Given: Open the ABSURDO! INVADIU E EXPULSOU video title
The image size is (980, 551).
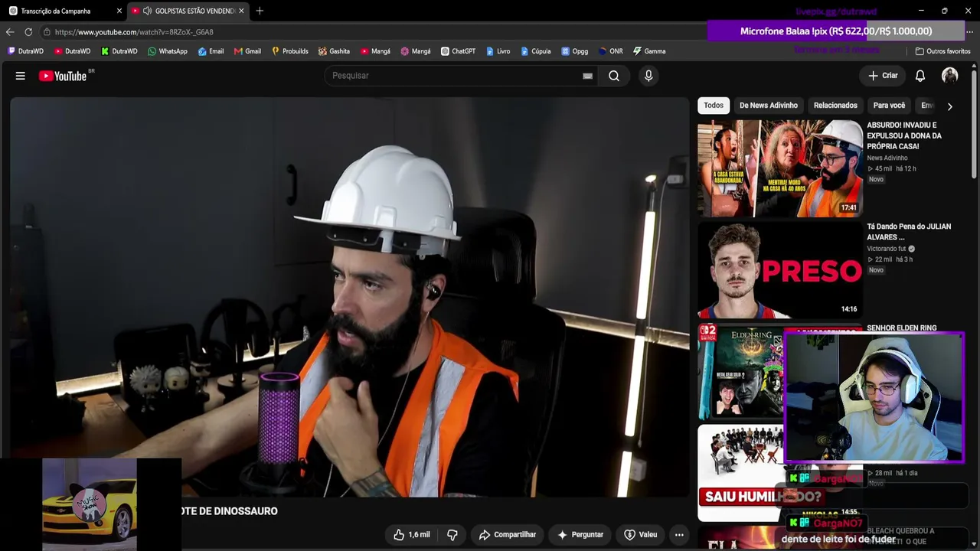Looking at the screenshot, I should tap(904, 135).
